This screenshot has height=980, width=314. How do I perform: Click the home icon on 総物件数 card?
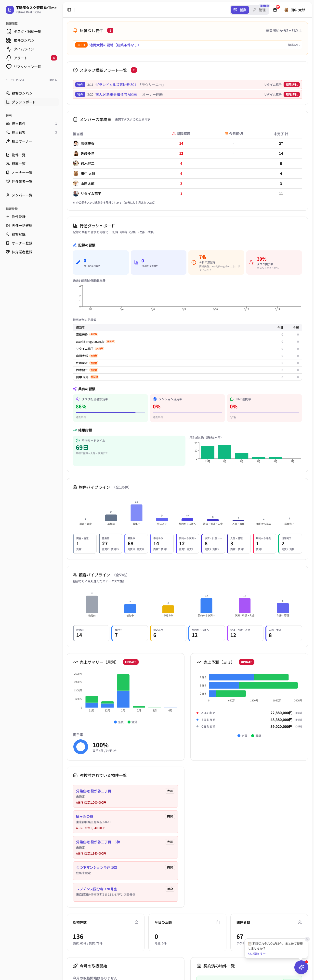136,922
